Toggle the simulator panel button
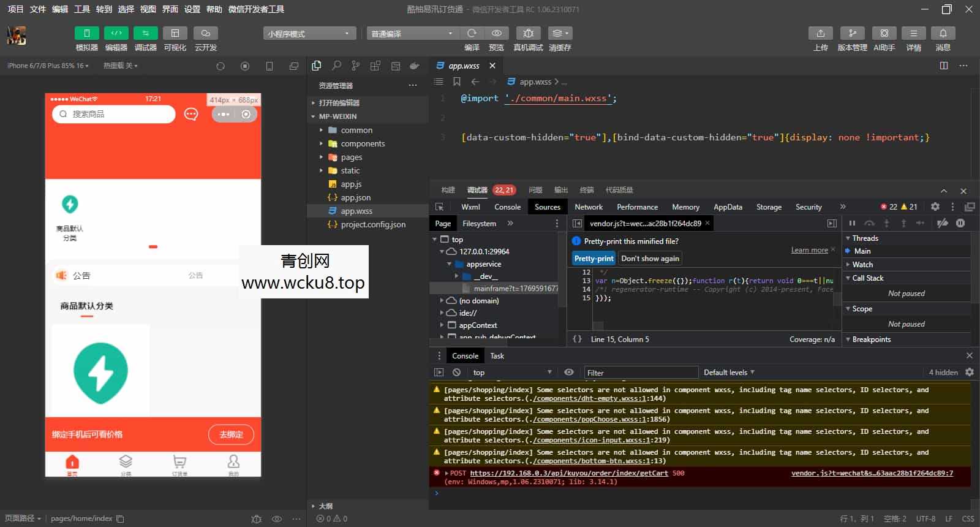 86,34
